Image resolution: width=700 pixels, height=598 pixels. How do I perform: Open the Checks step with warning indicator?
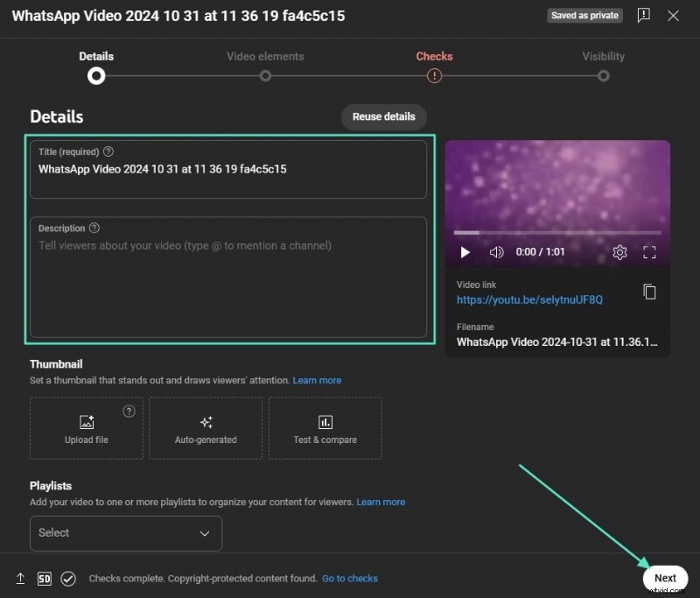point(434,76)
